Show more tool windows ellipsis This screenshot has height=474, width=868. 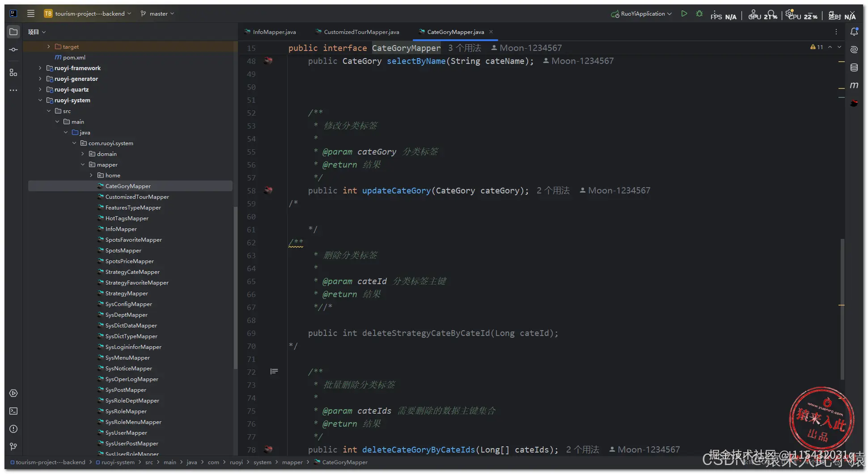[x=13, y=90]
